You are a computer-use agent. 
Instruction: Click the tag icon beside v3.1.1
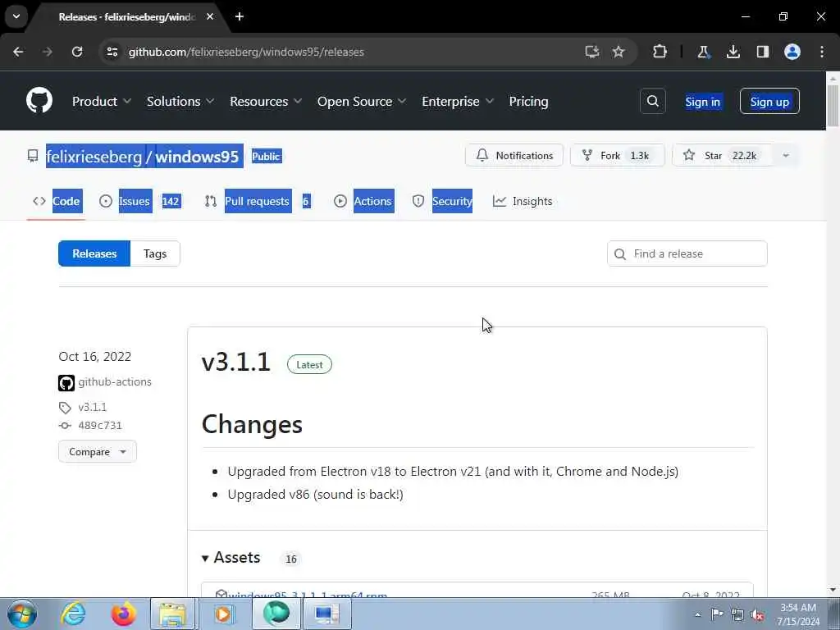(x=65, y=408)
